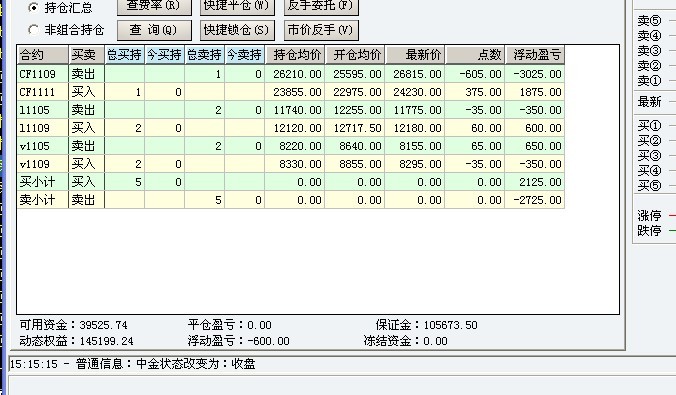Select the l1105 sell position row
The width and height of the screenshot is (676, 395).
pos(291,110)
